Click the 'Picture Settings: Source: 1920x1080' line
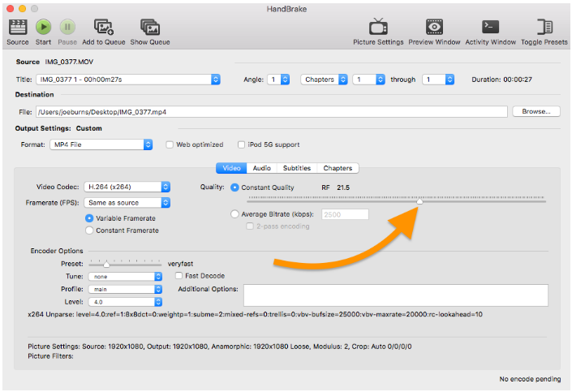572x392 pixels. click(220, 347)
